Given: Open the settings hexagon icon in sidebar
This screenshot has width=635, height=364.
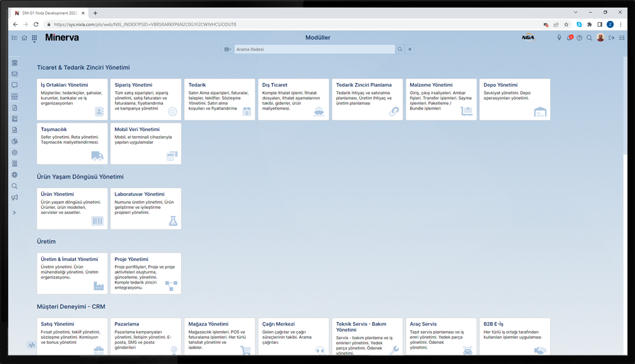Looking at the screenshot, I should point(15,153).
